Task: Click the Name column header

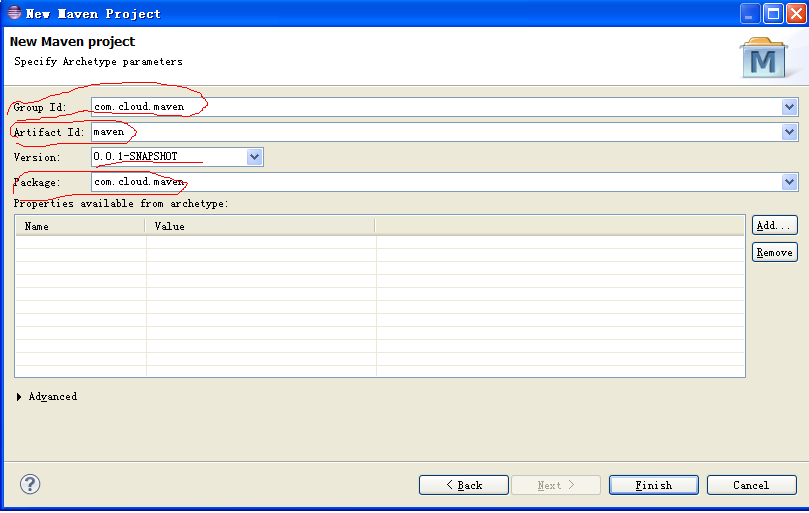Action: point(80,227)
